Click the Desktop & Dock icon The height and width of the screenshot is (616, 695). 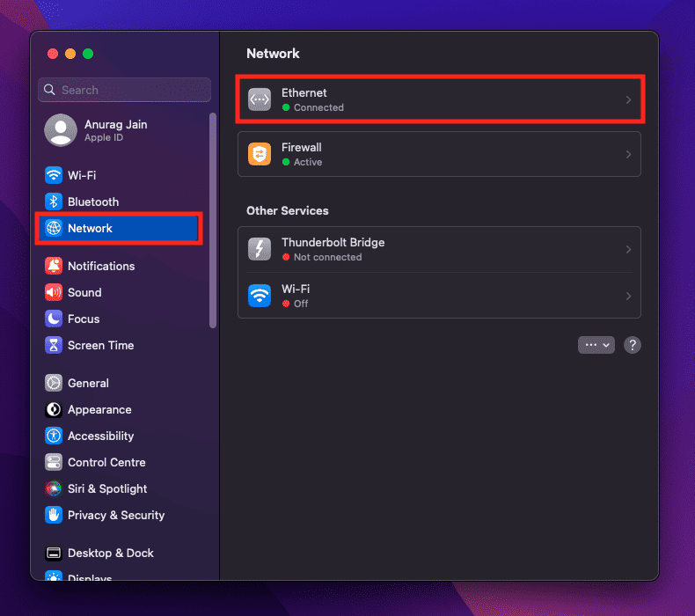point(53,553)
